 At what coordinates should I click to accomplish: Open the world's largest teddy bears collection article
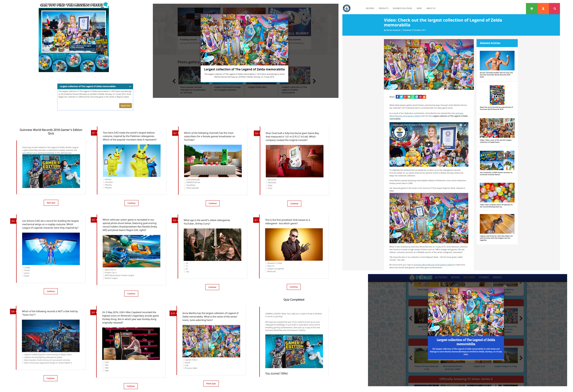point(497,131)
